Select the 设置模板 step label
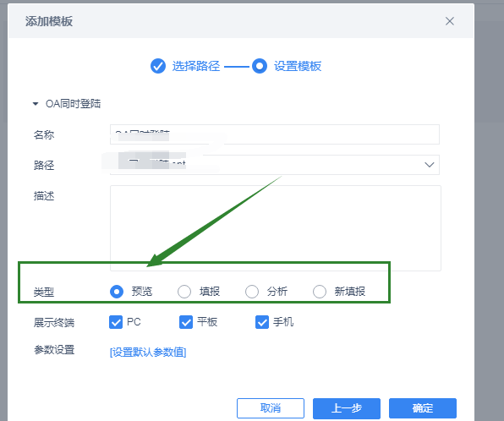 tap(298, 66)
